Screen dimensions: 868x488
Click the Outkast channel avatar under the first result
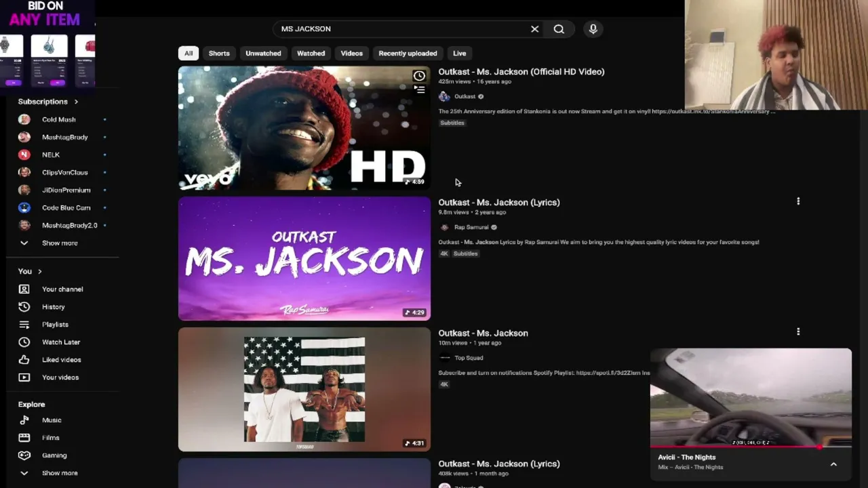click(444, 97)
